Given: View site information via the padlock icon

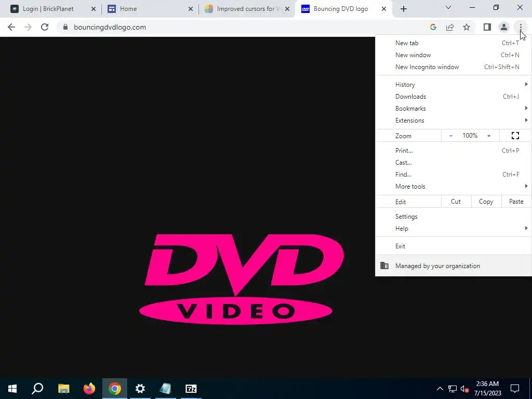Looking at the screenshot, I should [x=65, y=27].
